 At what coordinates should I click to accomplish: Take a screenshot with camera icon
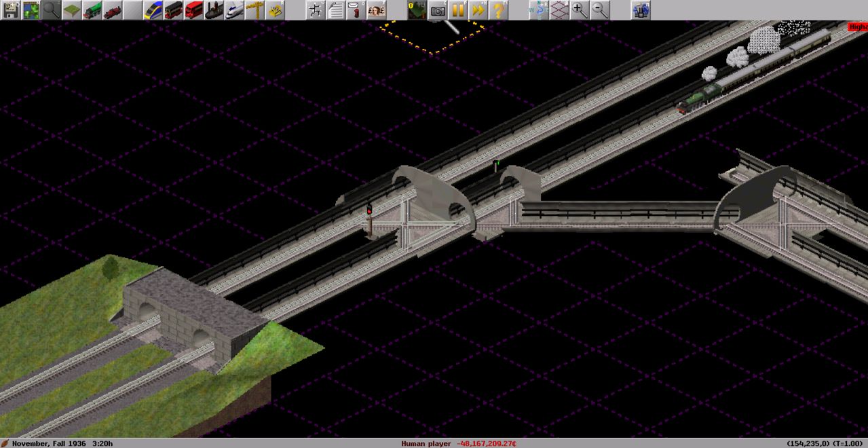pos(438,10)
